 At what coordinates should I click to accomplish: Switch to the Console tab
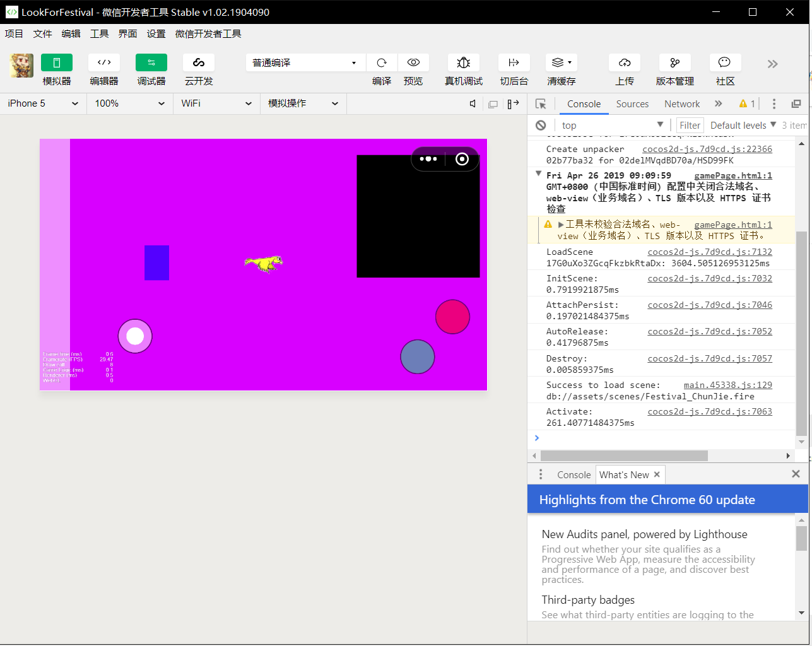point(584,104)
